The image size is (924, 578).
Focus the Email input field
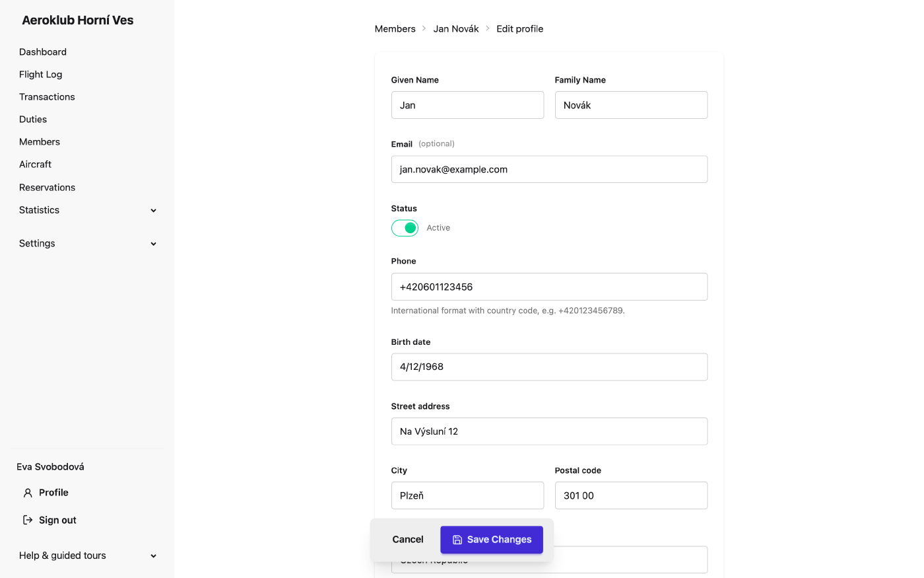(549, 169)
